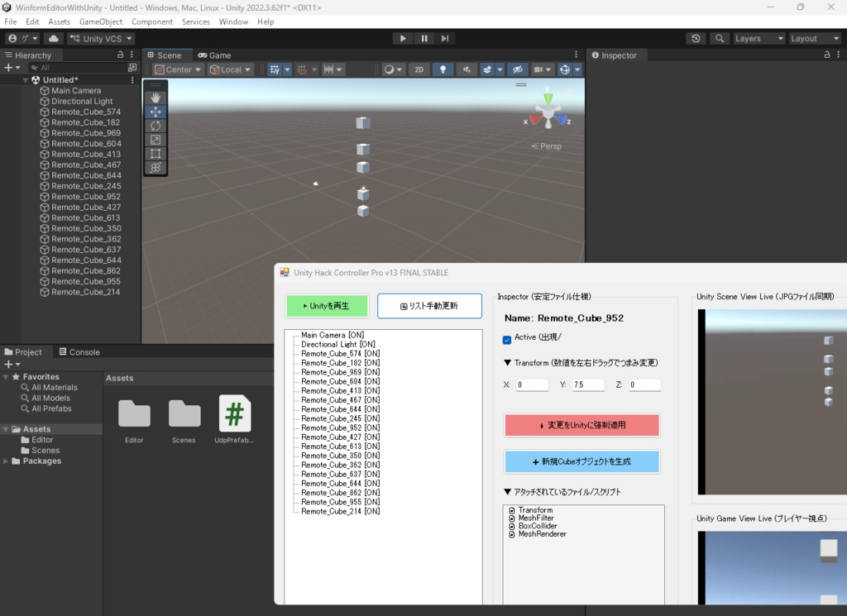The image size is (847, 616).
Task: Expand the Packages folder in Project
Action: coord(6,461)
